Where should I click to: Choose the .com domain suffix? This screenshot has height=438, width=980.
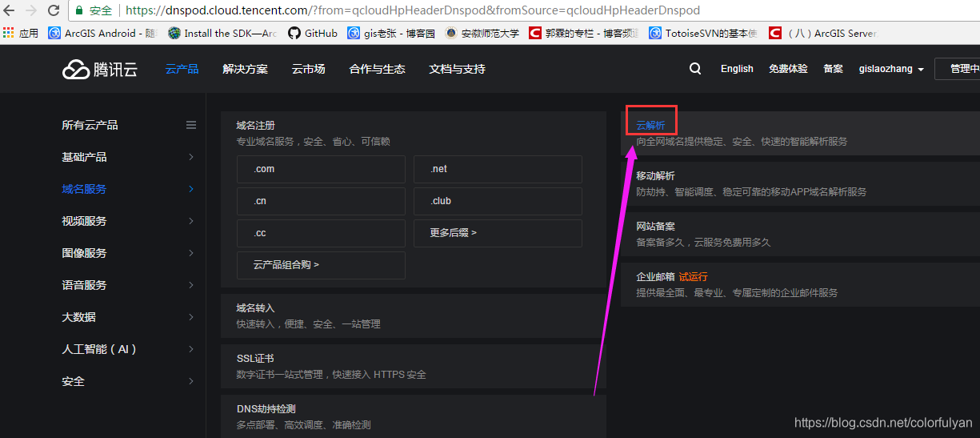coord(321,169)
